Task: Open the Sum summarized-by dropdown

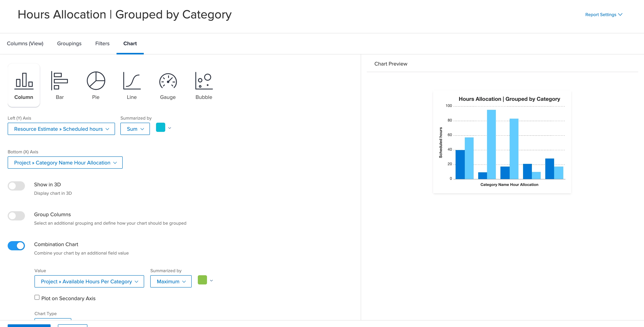Action: (135, 129)
